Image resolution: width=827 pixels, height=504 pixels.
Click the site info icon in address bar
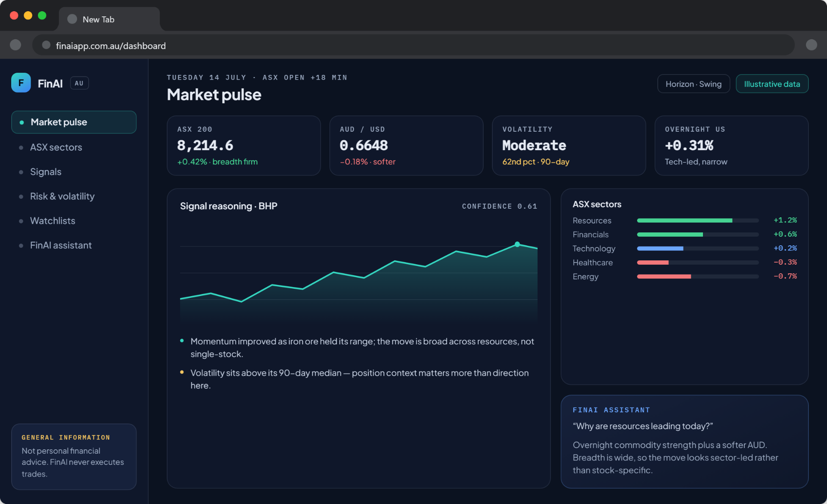(46, 45)
